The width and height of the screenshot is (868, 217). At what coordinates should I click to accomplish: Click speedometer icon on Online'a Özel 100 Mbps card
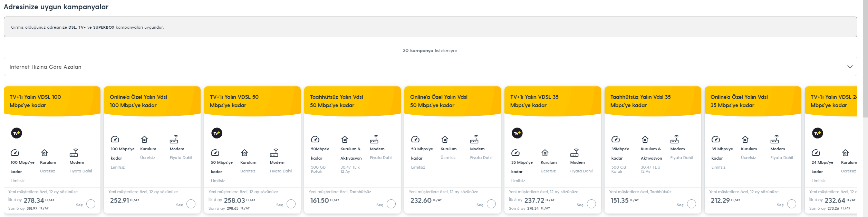[115, 139]
